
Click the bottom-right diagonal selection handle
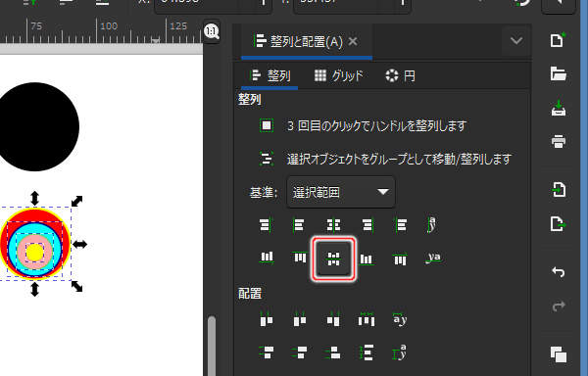pos(76,287)
